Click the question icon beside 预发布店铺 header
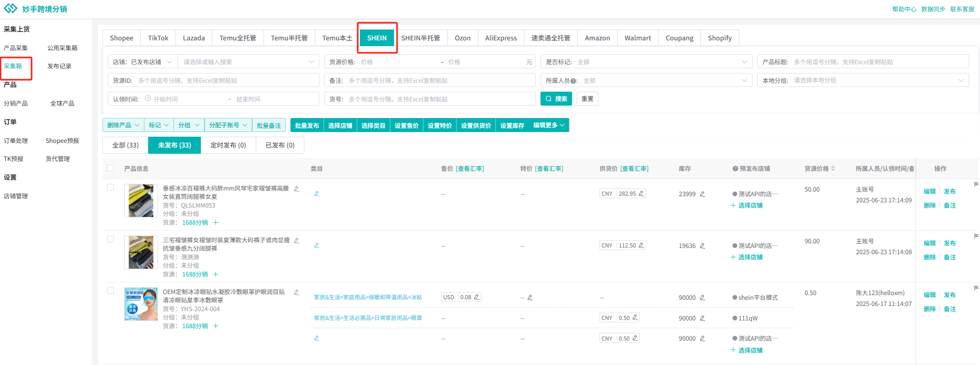This screenshot has width=980, height=365. (735, 169)
